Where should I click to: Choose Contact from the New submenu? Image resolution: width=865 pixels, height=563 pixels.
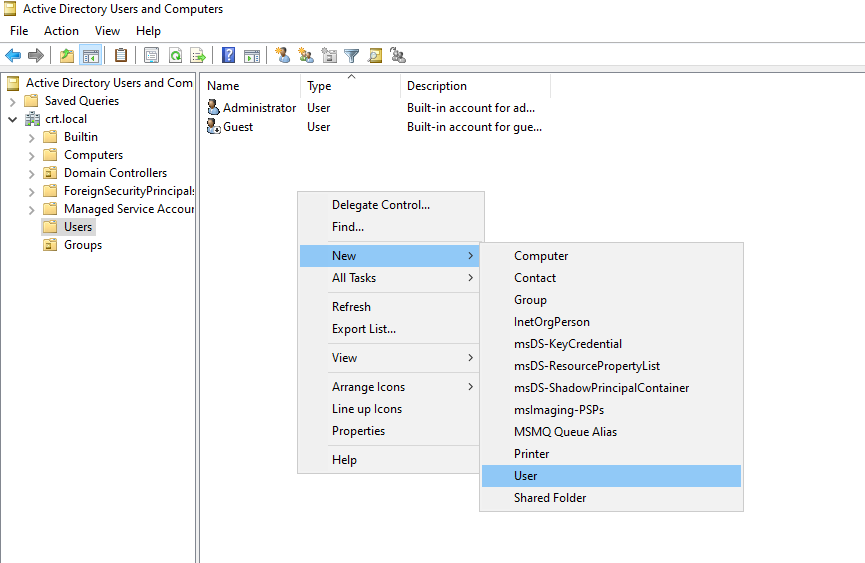(611, 278)
